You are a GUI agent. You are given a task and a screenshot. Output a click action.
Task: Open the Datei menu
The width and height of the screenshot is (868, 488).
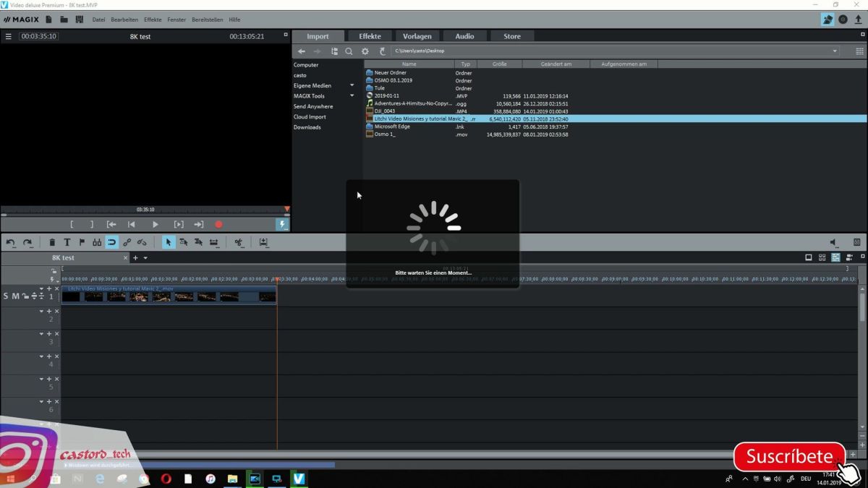point(99,20)
